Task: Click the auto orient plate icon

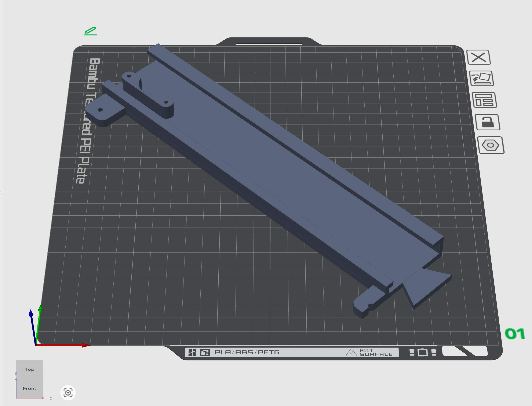Action: coord(481,78)
